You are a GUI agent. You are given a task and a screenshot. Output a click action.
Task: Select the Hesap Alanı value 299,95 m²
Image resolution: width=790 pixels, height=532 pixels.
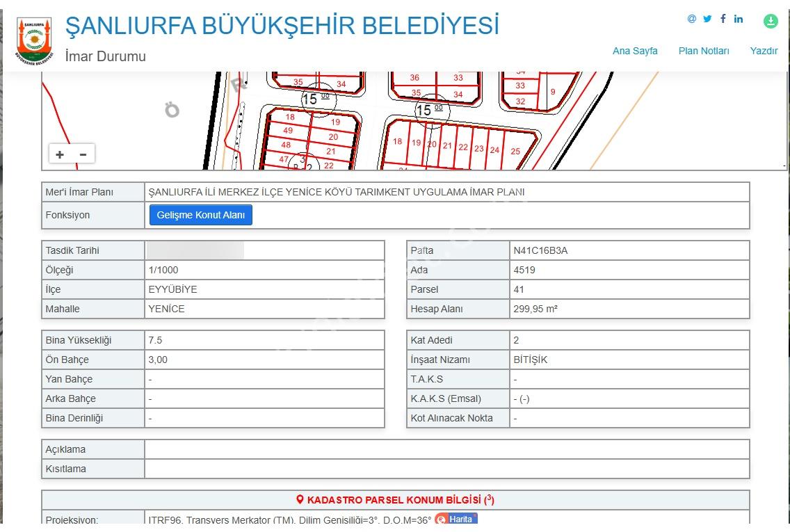(x=535, y=309)
